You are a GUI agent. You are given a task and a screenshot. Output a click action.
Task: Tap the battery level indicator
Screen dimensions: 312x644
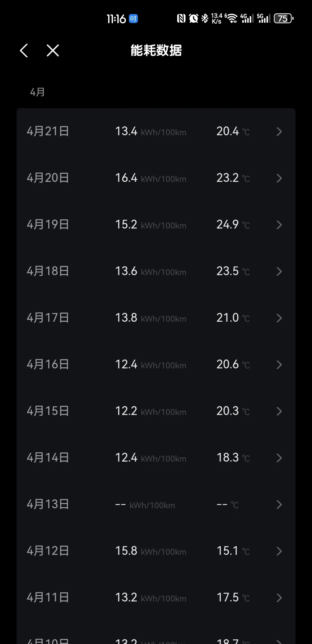click(283, 18)
